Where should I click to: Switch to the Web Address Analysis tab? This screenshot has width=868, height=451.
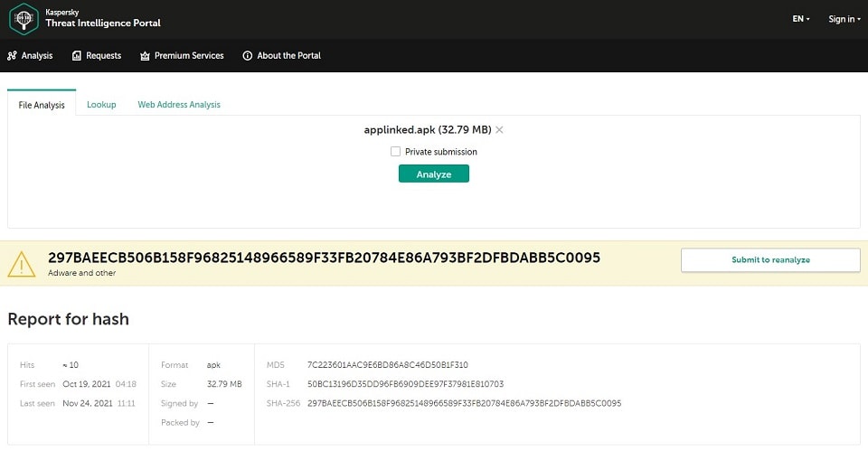click(179, 105)
